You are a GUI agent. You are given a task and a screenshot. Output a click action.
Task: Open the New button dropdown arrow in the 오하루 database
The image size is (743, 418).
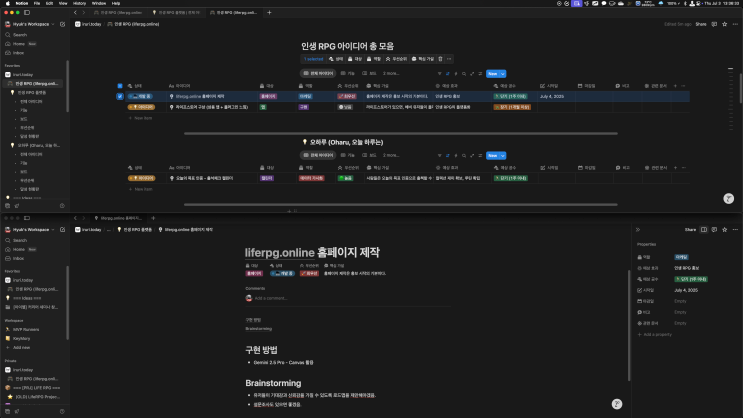[503, 155]
